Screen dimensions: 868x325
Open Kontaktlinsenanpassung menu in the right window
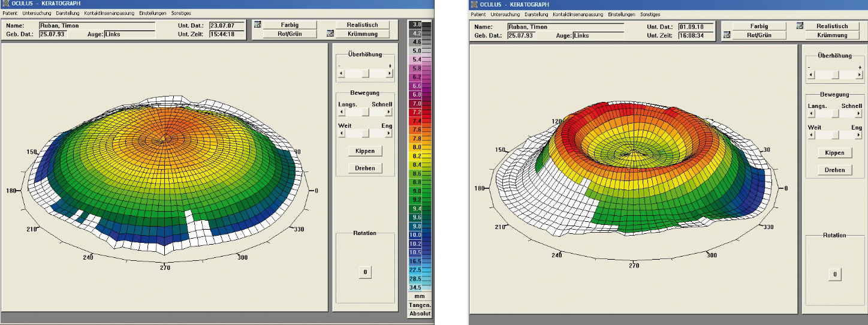pyautogui.click(x=578, y=14)
